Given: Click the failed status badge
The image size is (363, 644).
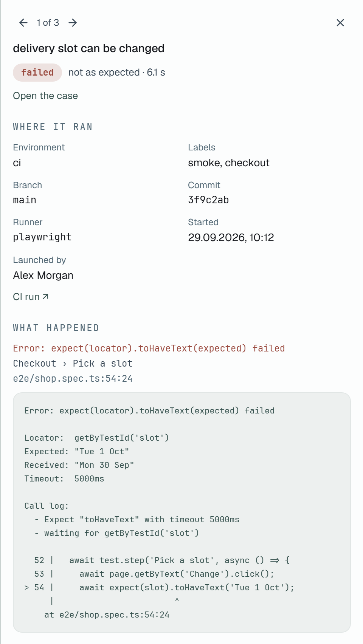Looking at the screenshot, I should click(x=37, y=73).
